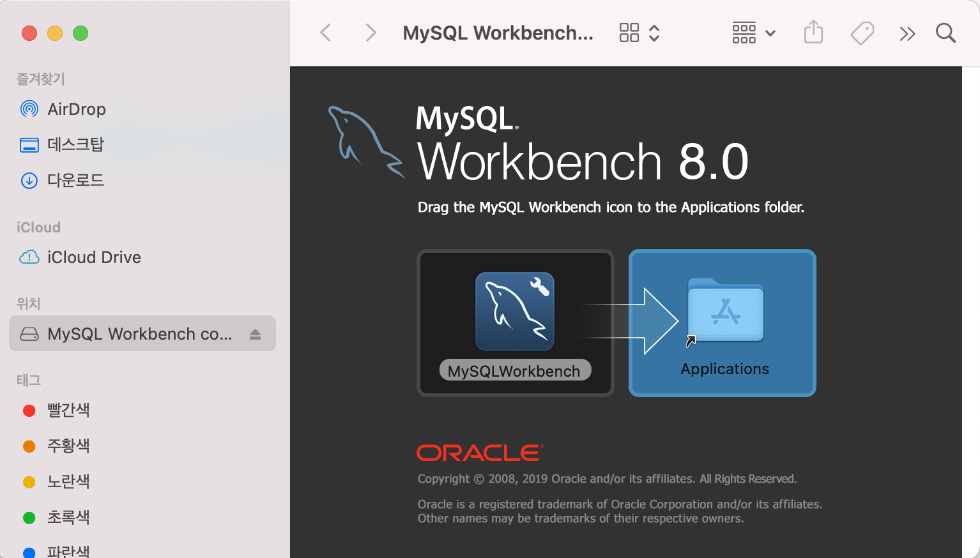Expand the grouping dropdown arrow

tap(770, 33)
